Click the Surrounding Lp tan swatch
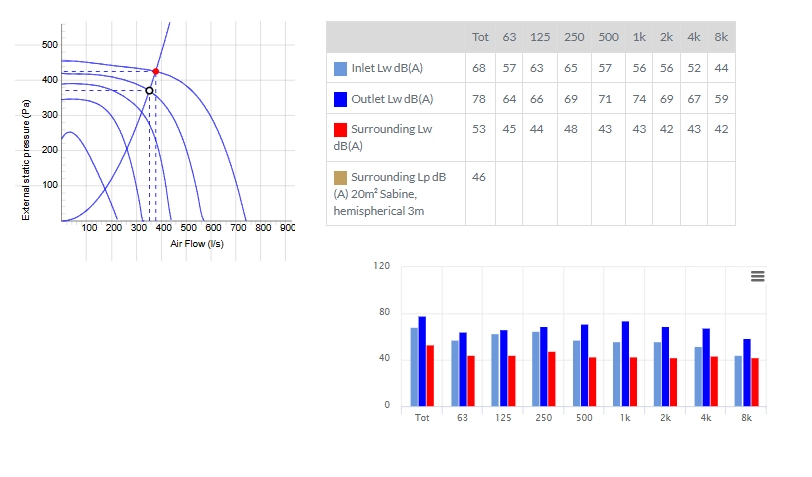812x477 pixels. tap(340, 178)
